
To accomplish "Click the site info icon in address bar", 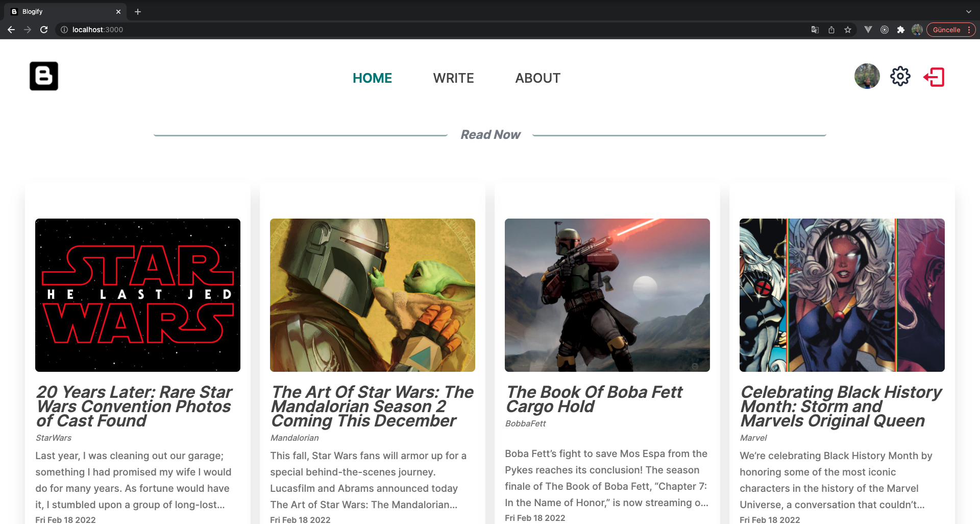I will [64, 30].
